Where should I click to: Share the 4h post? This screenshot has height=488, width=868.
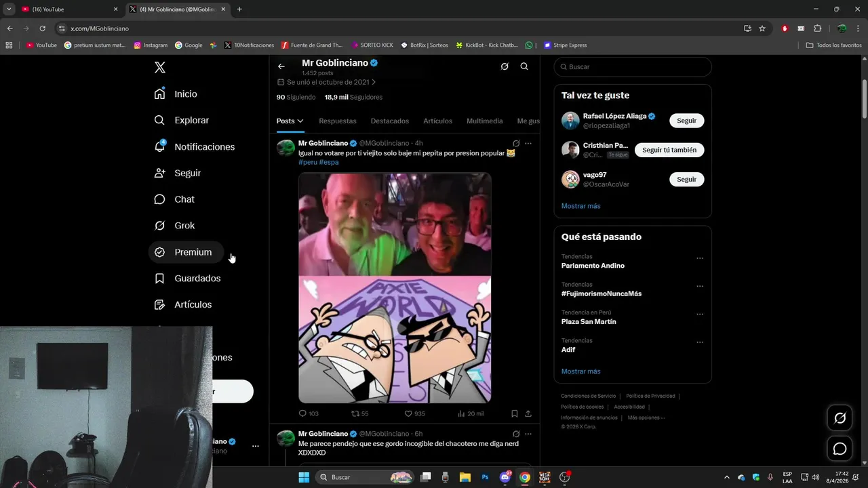(528, 413)
